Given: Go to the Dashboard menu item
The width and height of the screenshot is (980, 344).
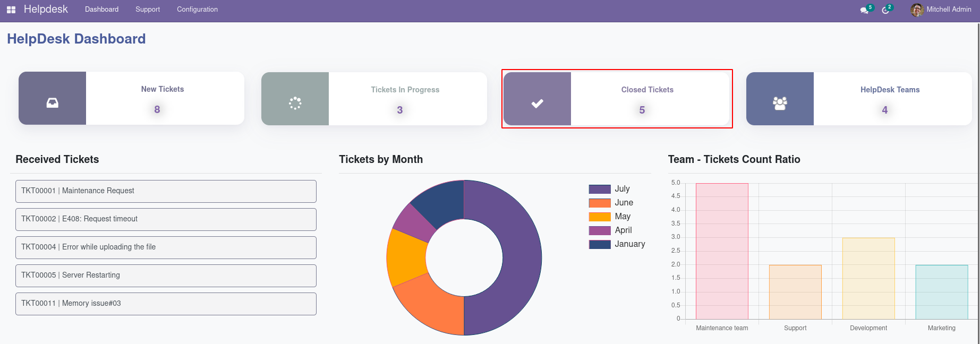Looking at the screenshot, I should 101,10.
